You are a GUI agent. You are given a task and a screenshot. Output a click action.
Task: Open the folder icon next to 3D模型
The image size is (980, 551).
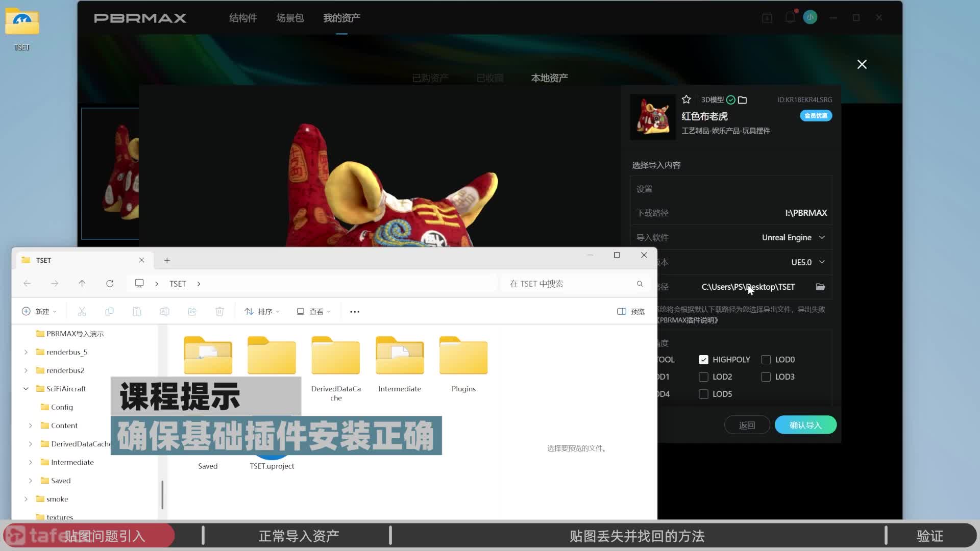(743, 100)
